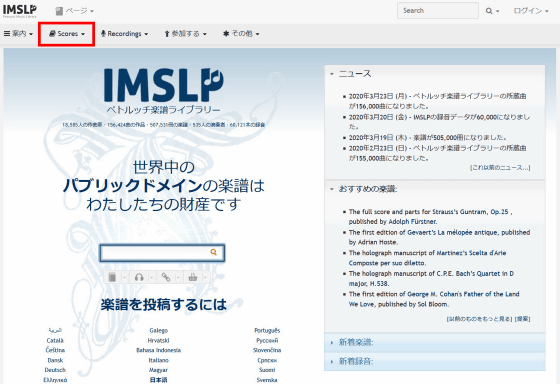
Task: Click the headphones recordings icon
Action: click(x=139, y=277)
